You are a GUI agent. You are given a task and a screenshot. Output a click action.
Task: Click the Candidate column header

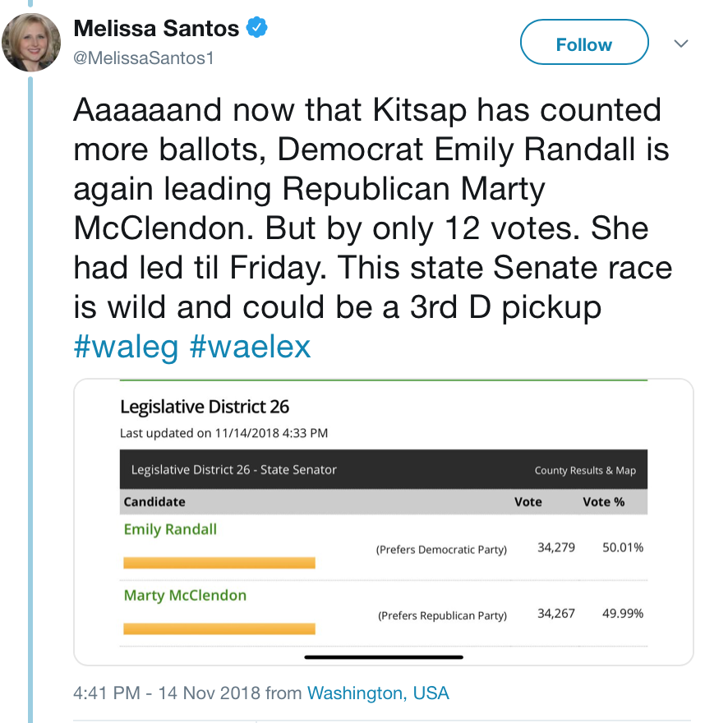[x=154, y=502]
